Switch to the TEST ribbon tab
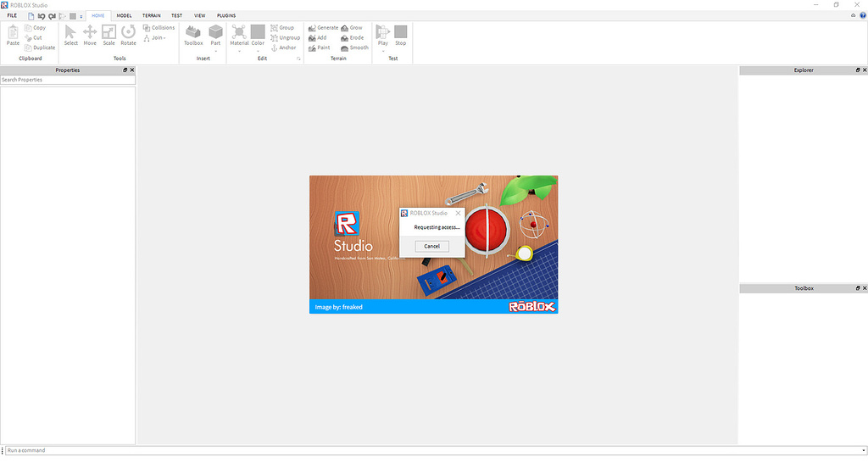Image resolution: width=868 pixels, height=468 pixels. pos(176,15)
